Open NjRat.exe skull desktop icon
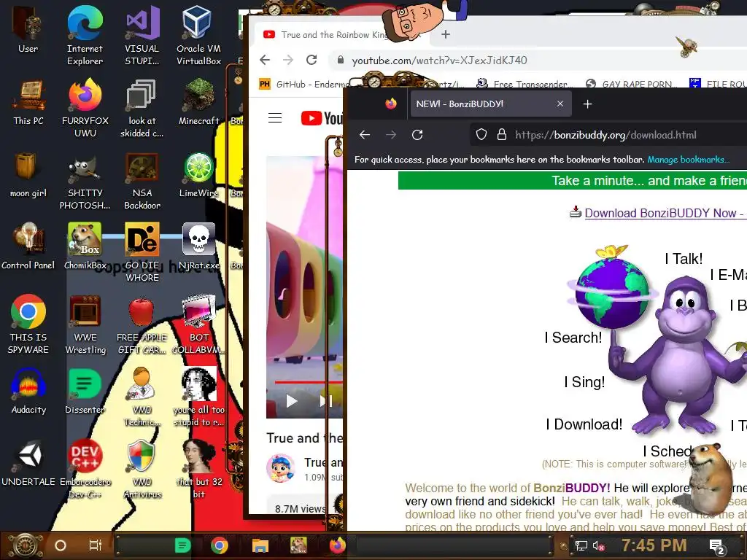This screenshot has height=560, width=747. click(x=198, y=246)
